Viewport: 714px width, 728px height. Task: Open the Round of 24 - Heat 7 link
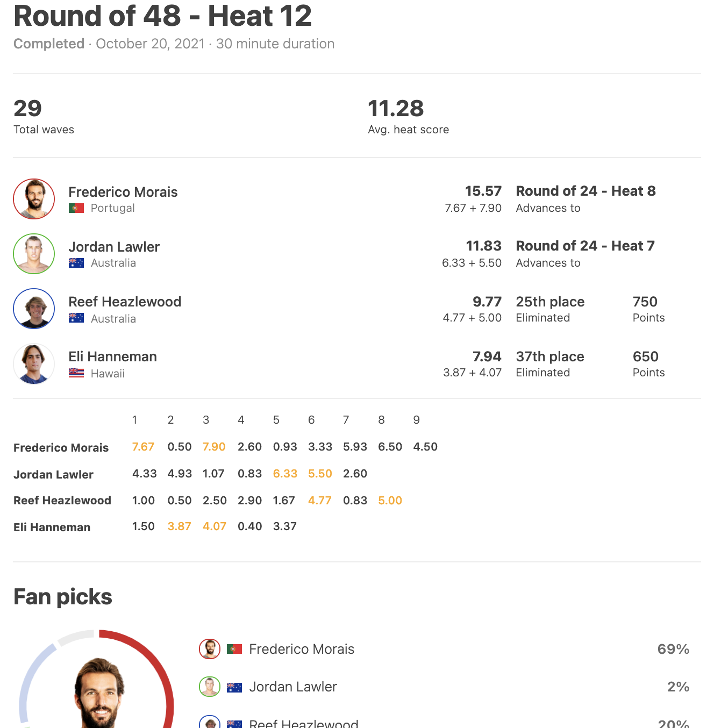coord(585,246)
